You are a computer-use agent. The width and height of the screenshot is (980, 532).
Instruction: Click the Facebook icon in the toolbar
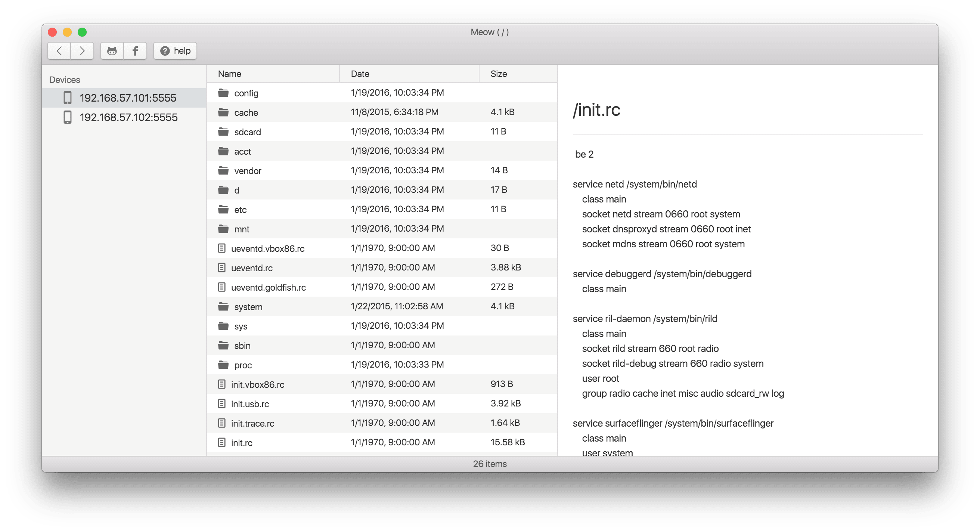135,50
